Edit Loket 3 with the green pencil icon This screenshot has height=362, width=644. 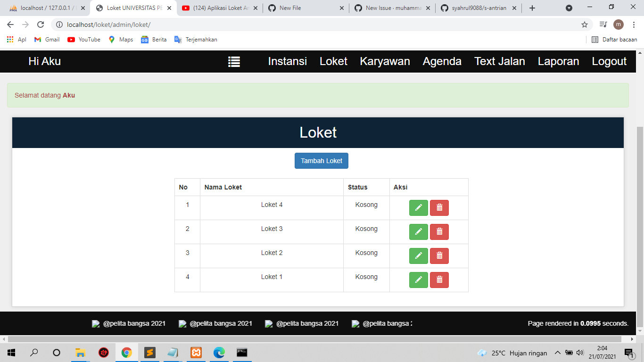click(x=418, y=231)
